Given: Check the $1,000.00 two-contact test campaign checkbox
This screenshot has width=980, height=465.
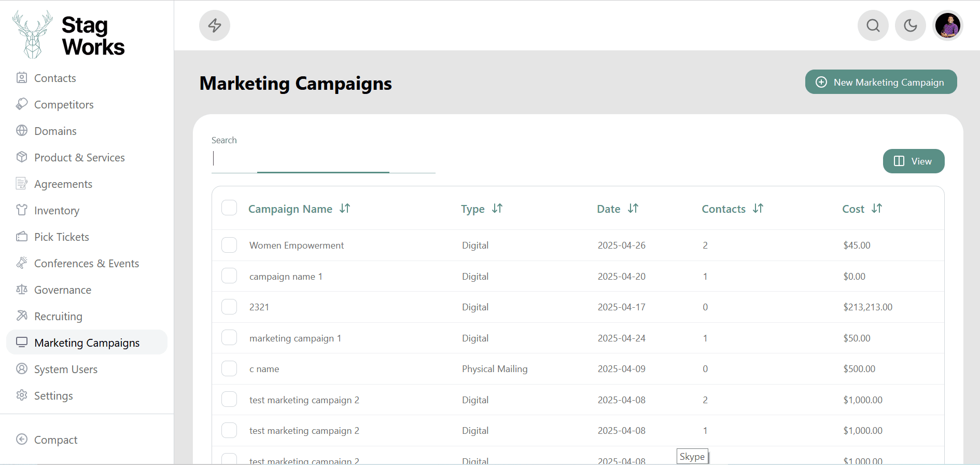Looking at the screenshot, I should tap(229, 399).
